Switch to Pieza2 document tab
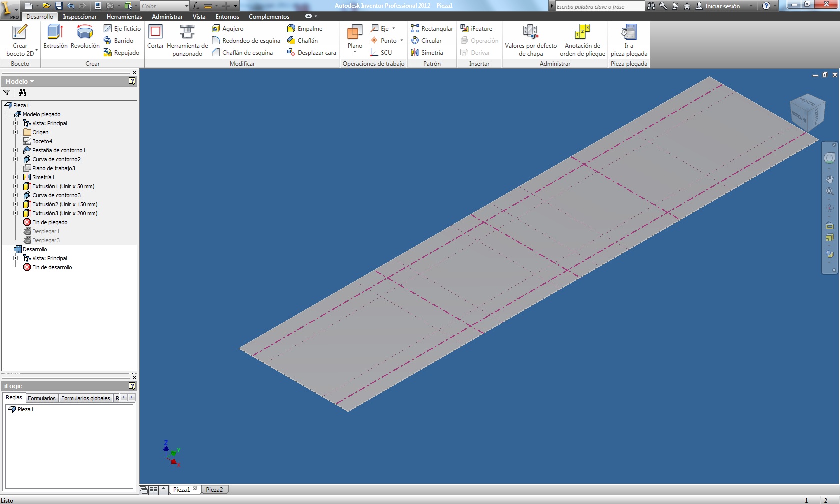 (x=215, y=490)
